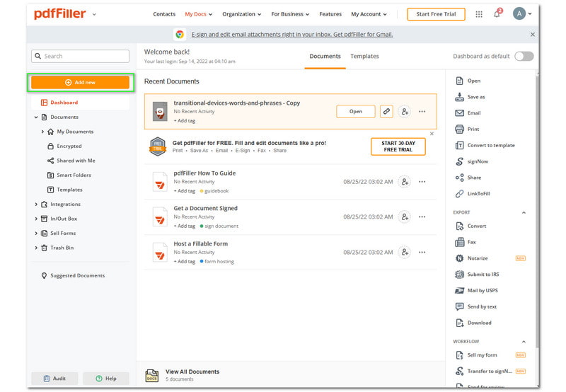
Task: Toggle Dashboard as default switch
Action: [524, 56]
